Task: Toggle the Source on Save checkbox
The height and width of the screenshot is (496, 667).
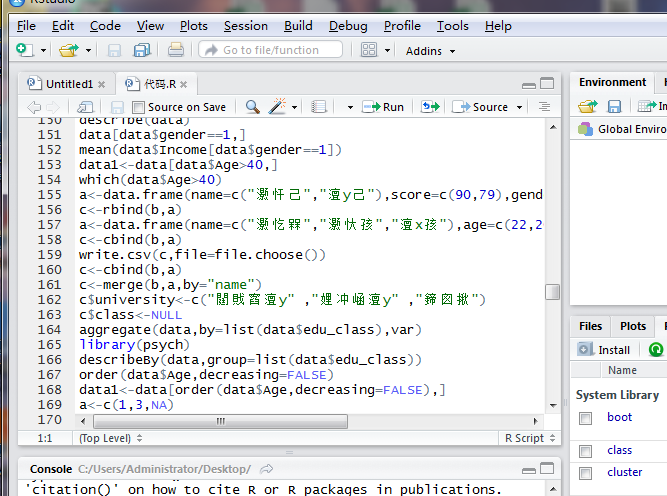Action: point(138,107)
